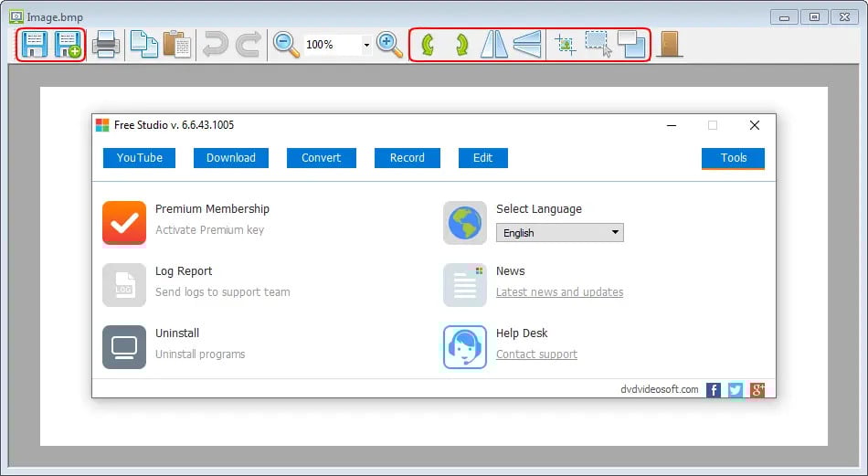The image size is (868, 476).
Task: Flip the image vertically
Action: [527, 44]
